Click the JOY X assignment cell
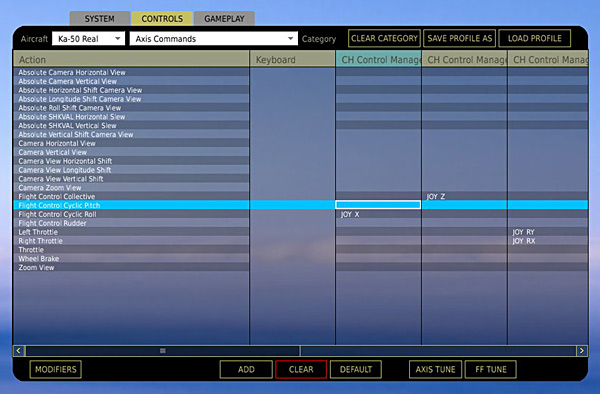 click(x=378, y=214)
